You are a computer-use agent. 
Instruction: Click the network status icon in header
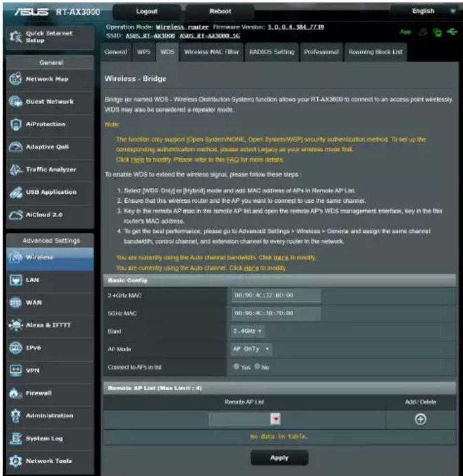(x=438, y=32)
